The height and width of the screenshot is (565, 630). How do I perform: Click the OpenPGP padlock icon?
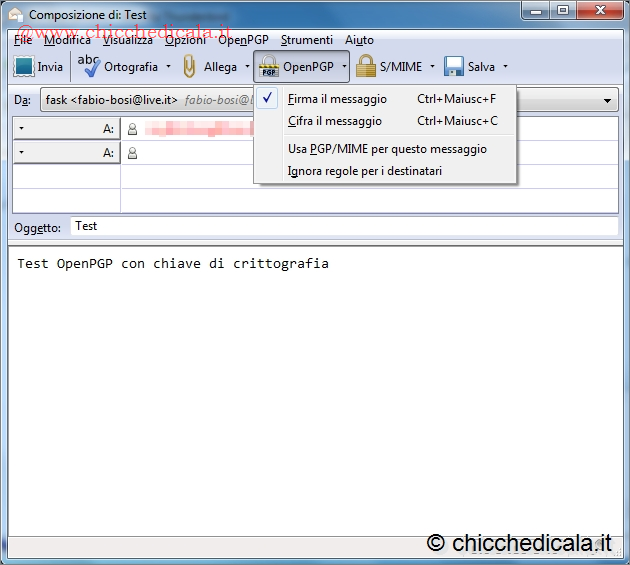[268, 67]
